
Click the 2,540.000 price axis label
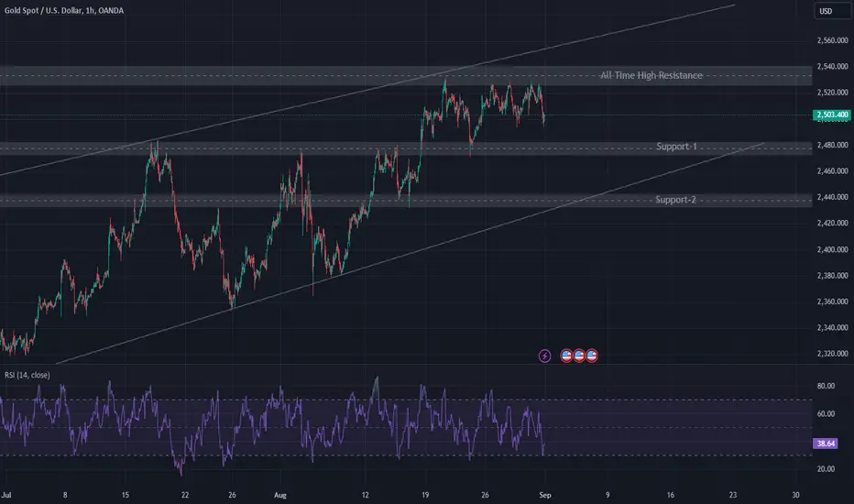(x=832, y=67)
